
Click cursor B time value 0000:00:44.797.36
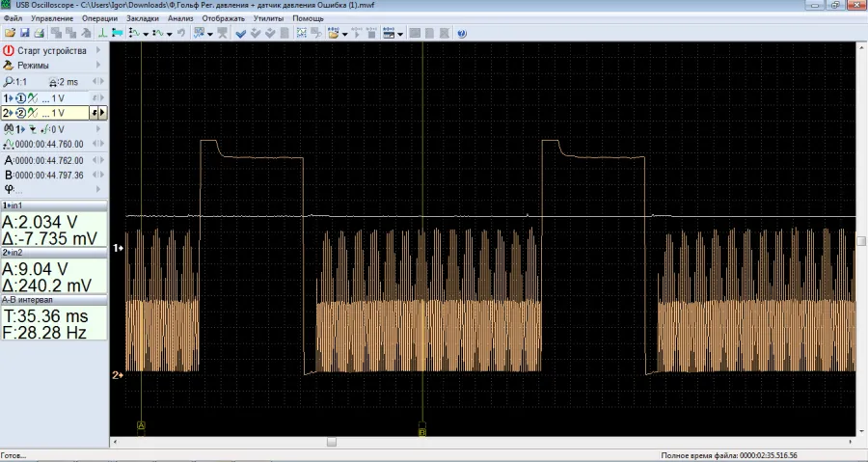49,175
